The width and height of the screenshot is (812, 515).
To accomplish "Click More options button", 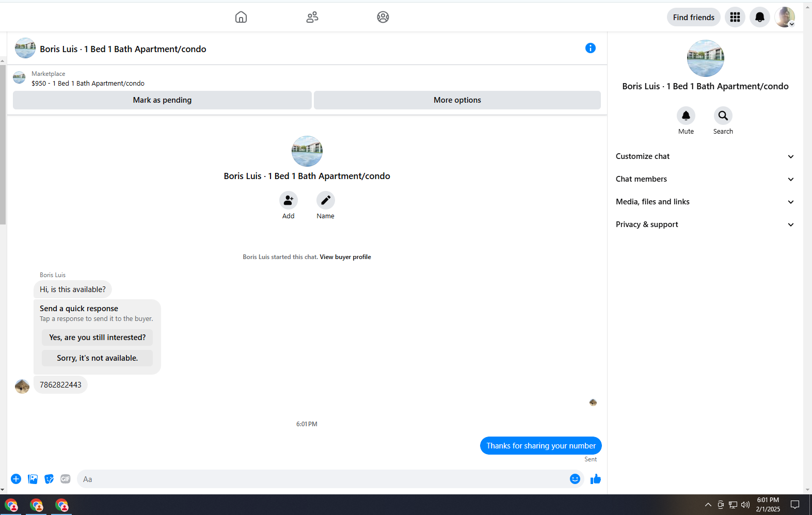I will [457, 100].
